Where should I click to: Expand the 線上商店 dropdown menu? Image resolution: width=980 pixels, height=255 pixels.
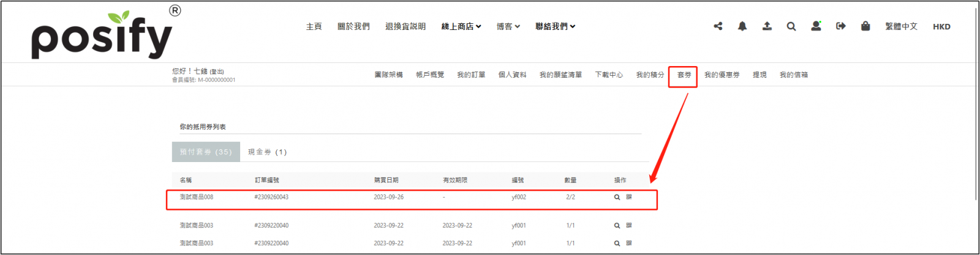461,26
